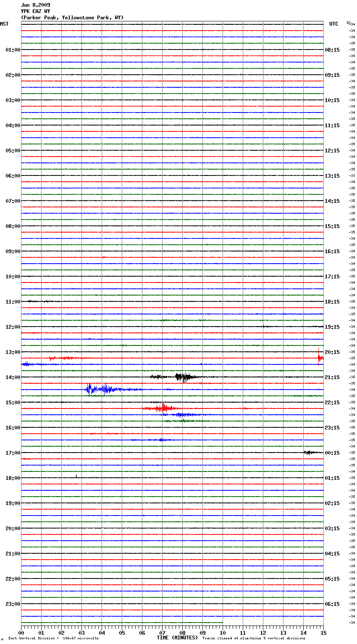357x644 pixels.
Task: Select the 04:00 MST row label
Action: (x=13, y=126)
